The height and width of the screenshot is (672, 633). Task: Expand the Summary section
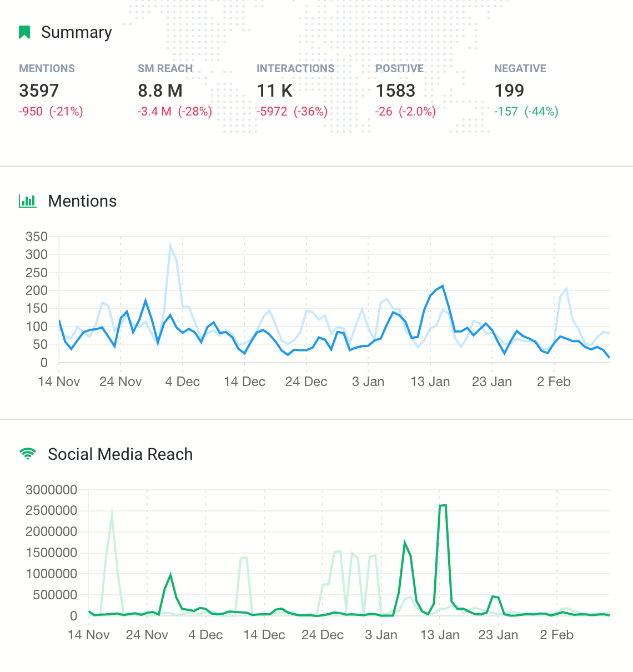point(76,32)
